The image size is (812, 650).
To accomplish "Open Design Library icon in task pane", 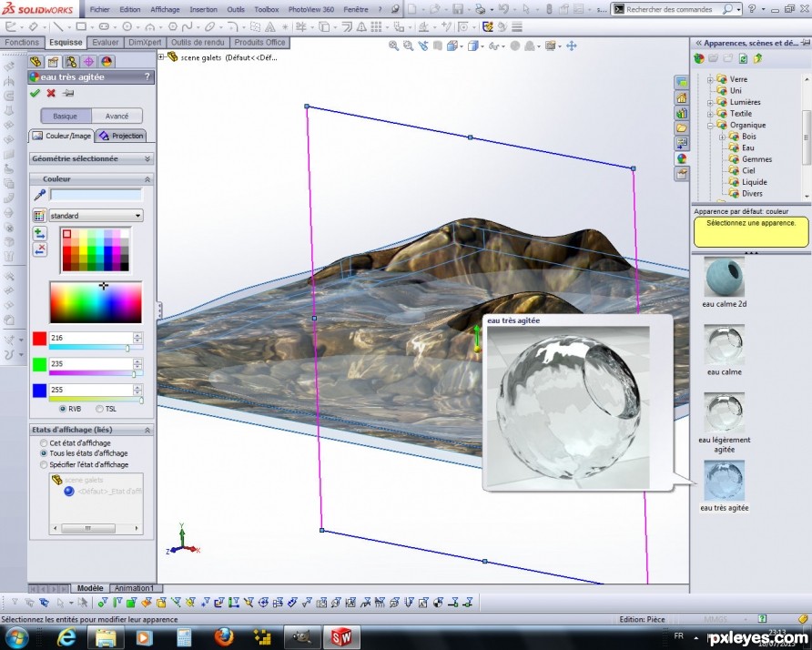I will tap(682, 113).
